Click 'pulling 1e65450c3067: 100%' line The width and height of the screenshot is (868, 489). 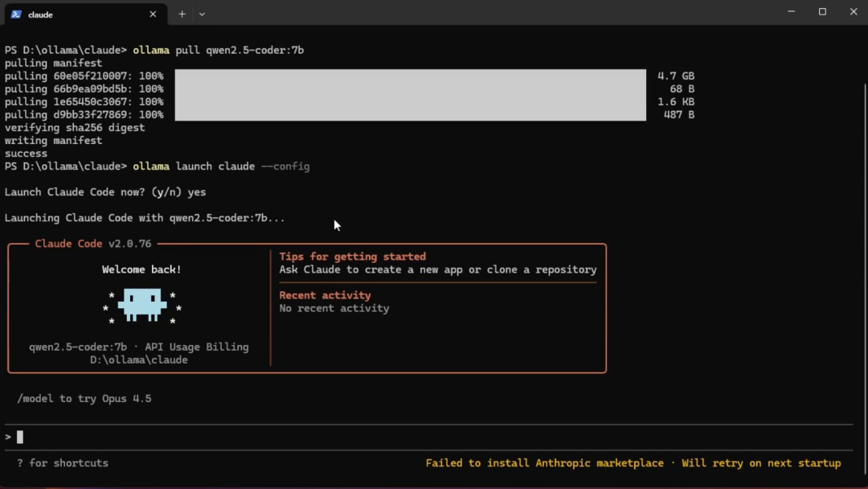[84, 102]
